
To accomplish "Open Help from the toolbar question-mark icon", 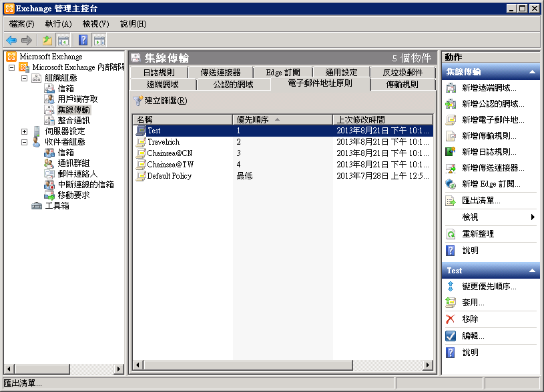I will point(83,41).
